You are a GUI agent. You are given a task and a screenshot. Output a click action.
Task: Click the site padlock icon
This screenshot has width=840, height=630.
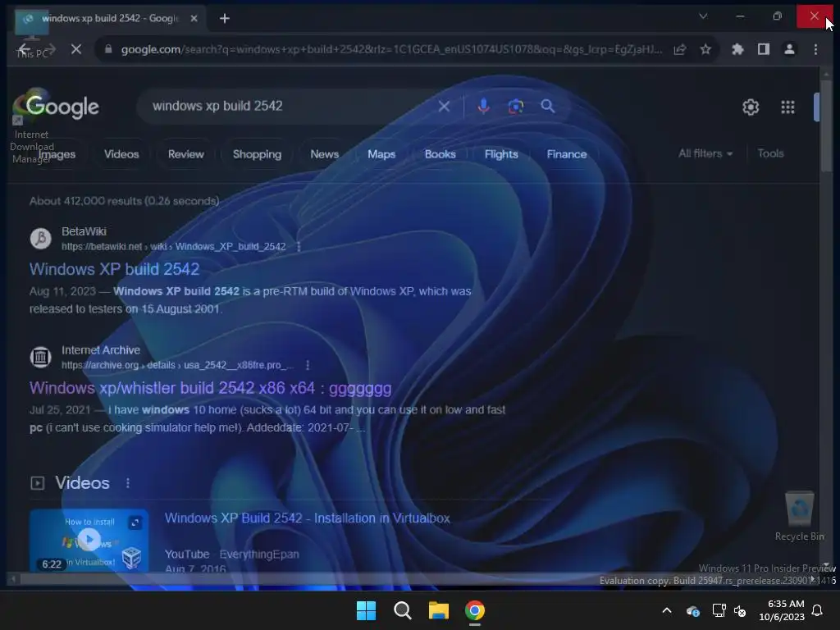(108, 49)
